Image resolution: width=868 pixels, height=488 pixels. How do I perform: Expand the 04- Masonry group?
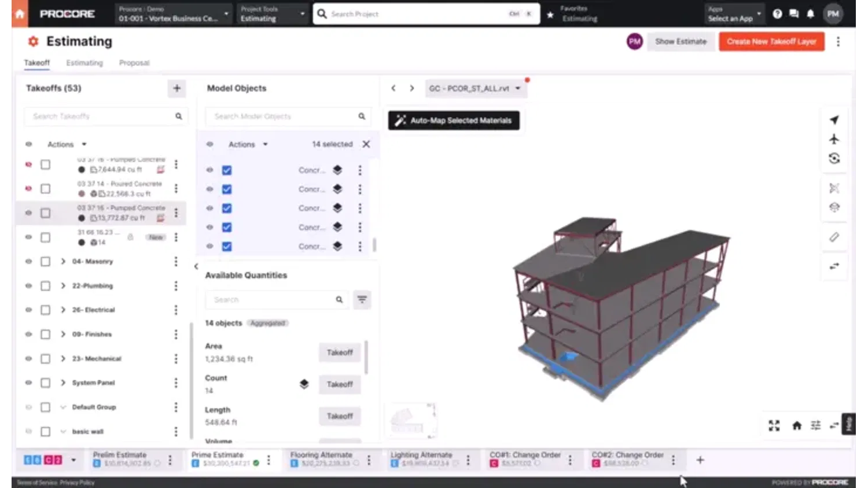[x=63, y=262]
